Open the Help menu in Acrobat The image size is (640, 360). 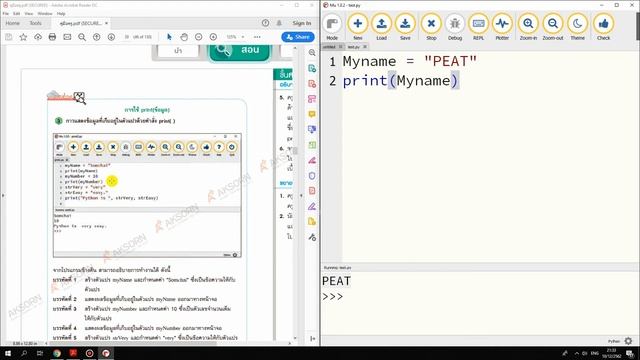click(x=61, y=13)
